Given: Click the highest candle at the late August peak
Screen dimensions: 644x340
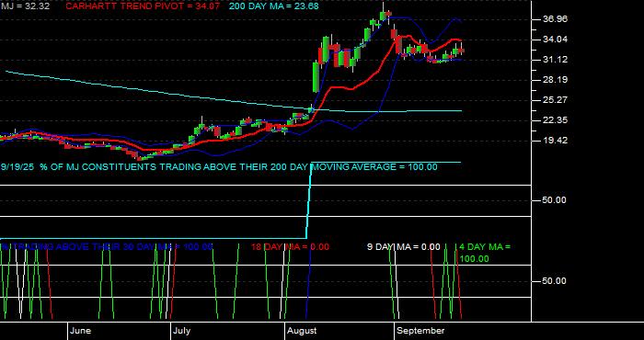Looking at the screenshot, I should [384, 16].
